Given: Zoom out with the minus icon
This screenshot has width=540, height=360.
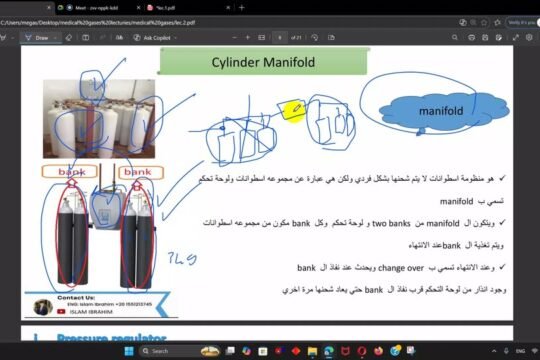Looking at the screenshot, I should [x=235, y=38].
